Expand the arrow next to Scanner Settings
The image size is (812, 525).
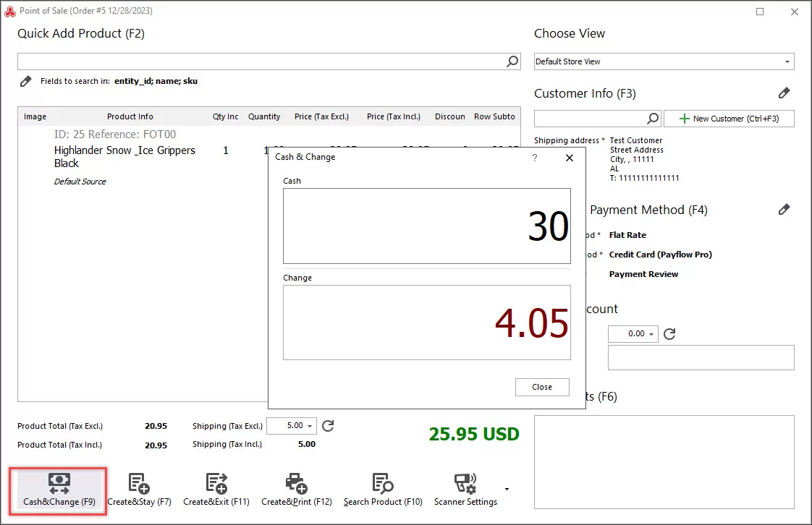(507, 489)
